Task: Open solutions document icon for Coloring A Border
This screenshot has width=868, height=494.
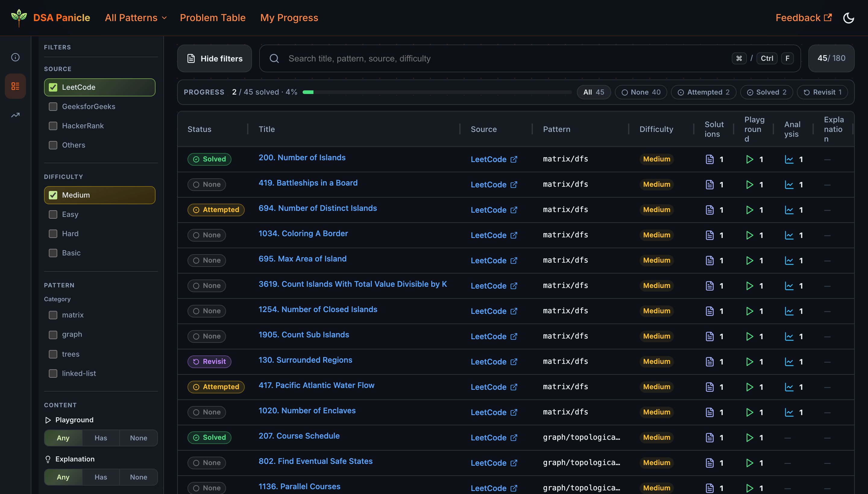Action: [x=709, y=235]
